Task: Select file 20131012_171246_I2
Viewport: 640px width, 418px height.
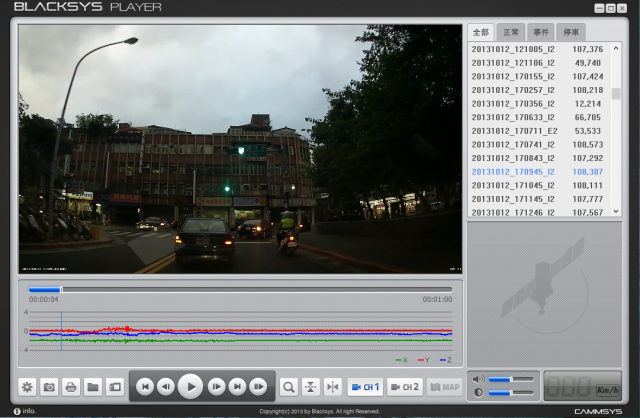Action: [540, 212]
